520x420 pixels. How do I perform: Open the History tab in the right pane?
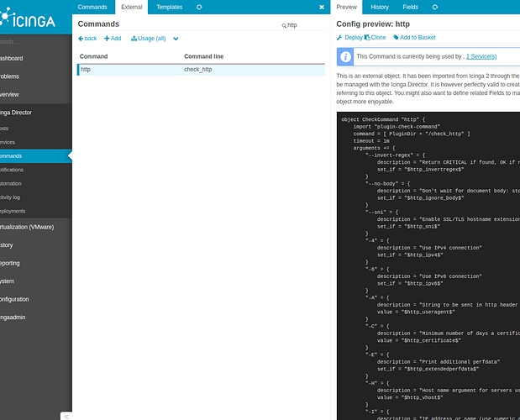click(x=380, y=7)
